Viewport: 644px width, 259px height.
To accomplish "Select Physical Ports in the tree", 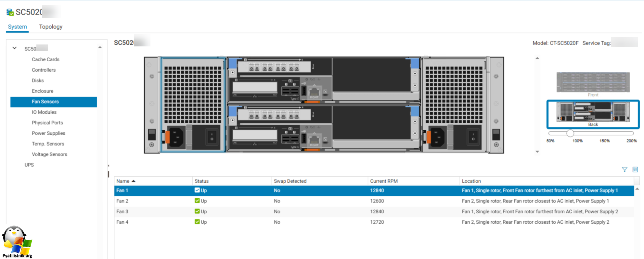I will (x=47, y=123).
